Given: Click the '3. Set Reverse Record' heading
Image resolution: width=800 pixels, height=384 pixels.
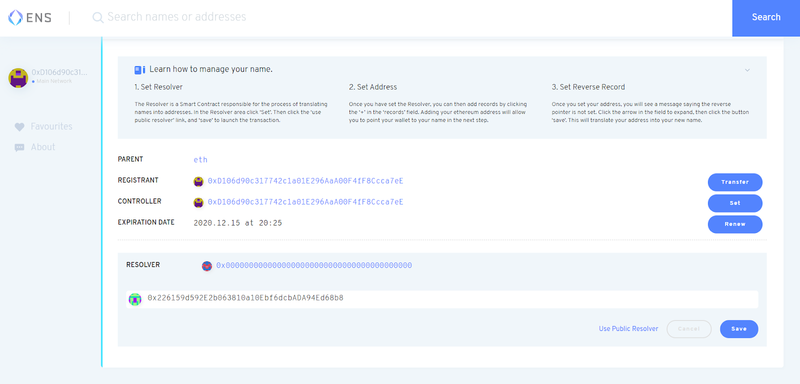Looking at the screenshot, I should (x=588, y=87).
